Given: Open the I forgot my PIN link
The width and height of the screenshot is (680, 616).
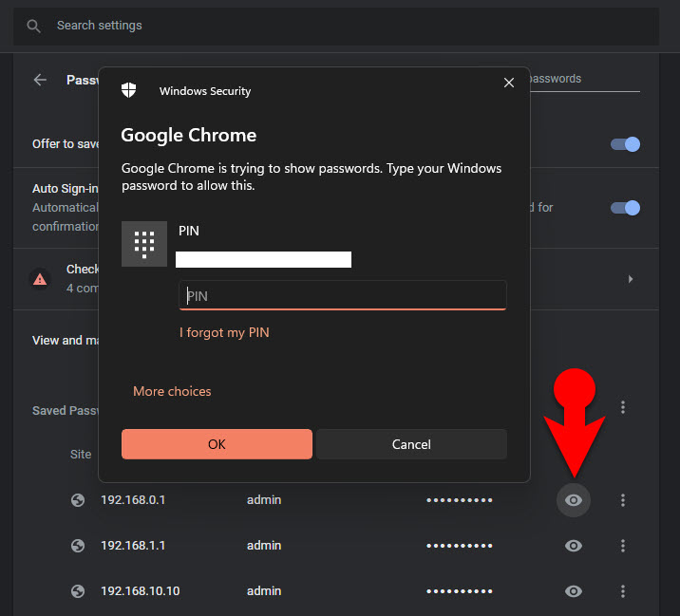Looking at the screenshot, I should click(x=224, y=332).
